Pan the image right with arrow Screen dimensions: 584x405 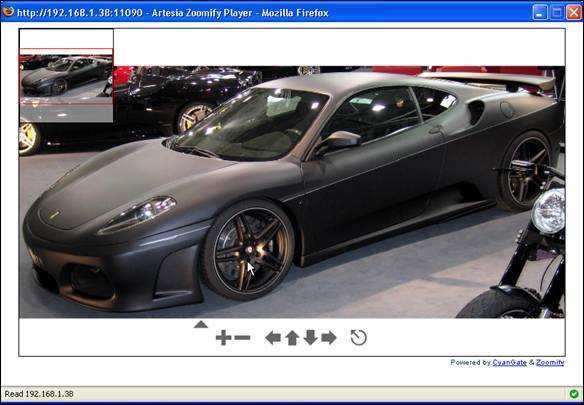coord(329,338)
